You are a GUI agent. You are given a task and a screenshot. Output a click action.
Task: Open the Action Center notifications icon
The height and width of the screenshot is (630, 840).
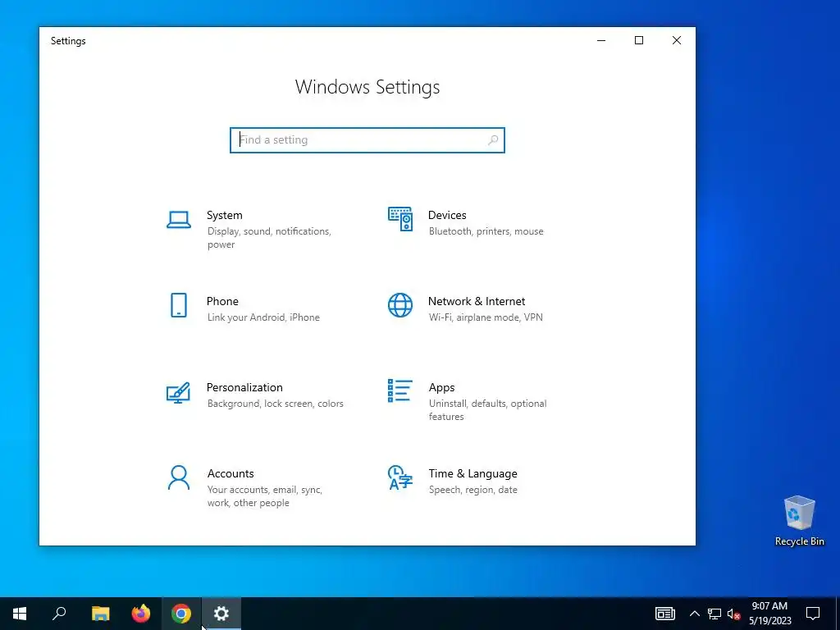813,614
